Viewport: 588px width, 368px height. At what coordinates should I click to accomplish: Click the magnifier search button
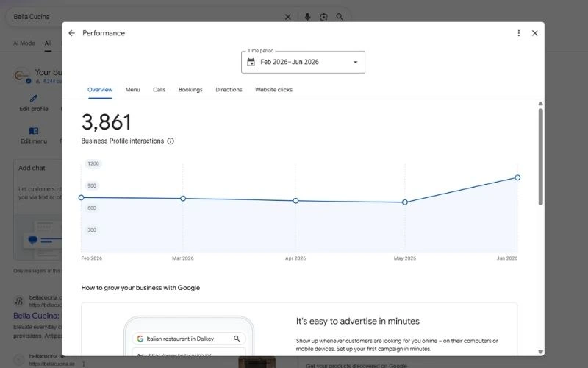tap(340, 17)
